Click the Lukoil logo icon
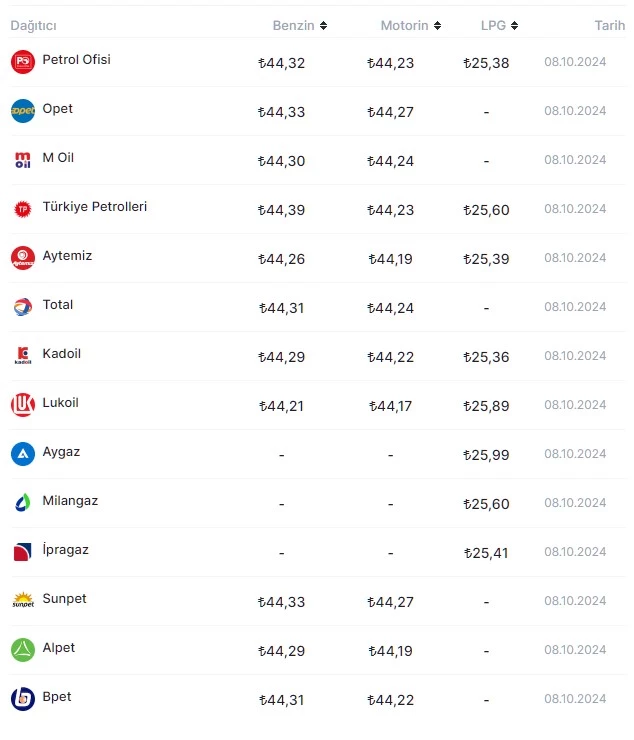 [22, 405]
